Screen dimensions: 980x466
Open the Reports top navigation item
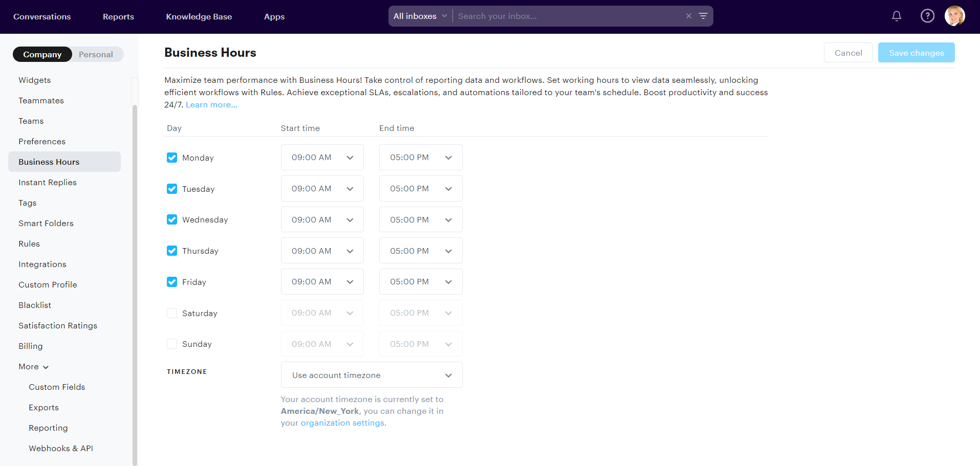(x=118, y=16)
